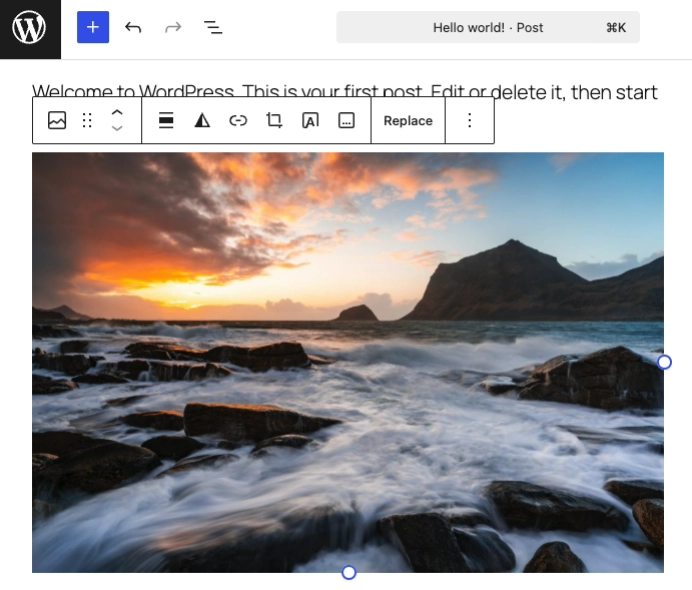Click the bottom image resize handle
The width and height of the screenshot is (692, 590).
coord(349,573)
